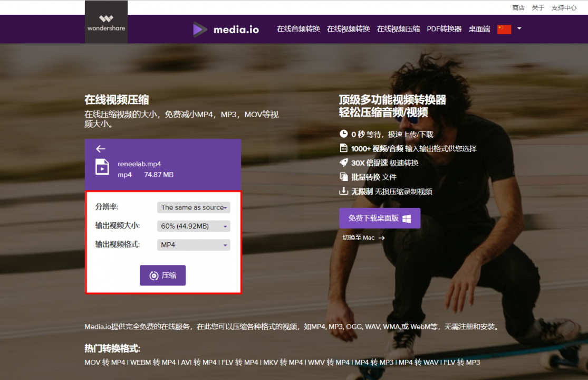Click the file icon beside 1000+ 视频/音频
The height and width of the screenshot is (380, 588).
pyautogui.click(x=343, y=148)
